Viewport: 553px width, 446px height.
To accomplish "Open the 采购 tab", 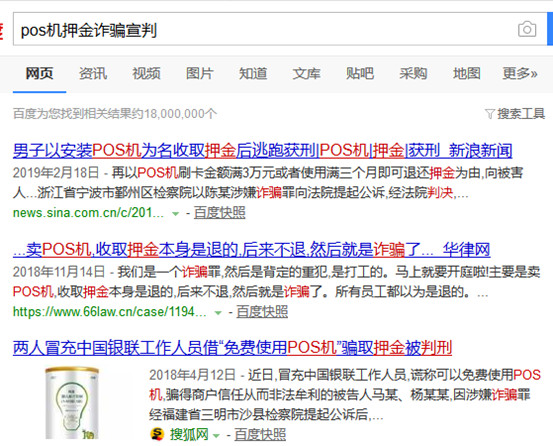I will tap(413, 74).
